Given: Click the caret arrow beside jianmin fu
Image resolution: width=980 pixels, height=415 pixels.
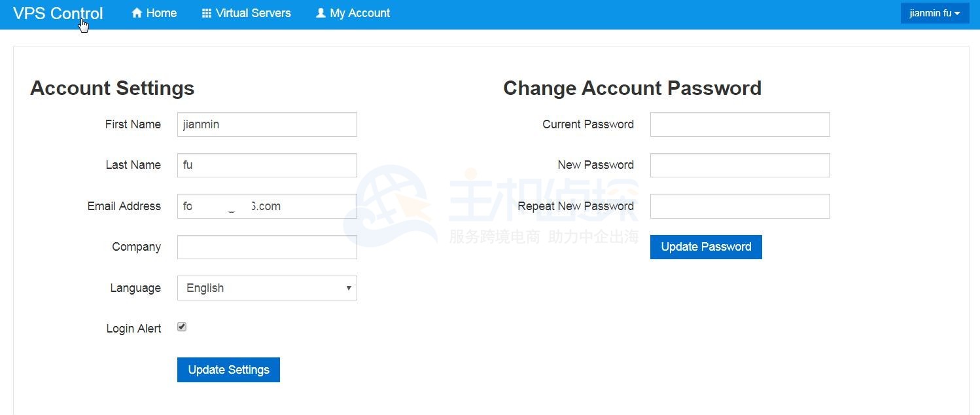Looking at the screenshot, I should click(x=957, y=14).
